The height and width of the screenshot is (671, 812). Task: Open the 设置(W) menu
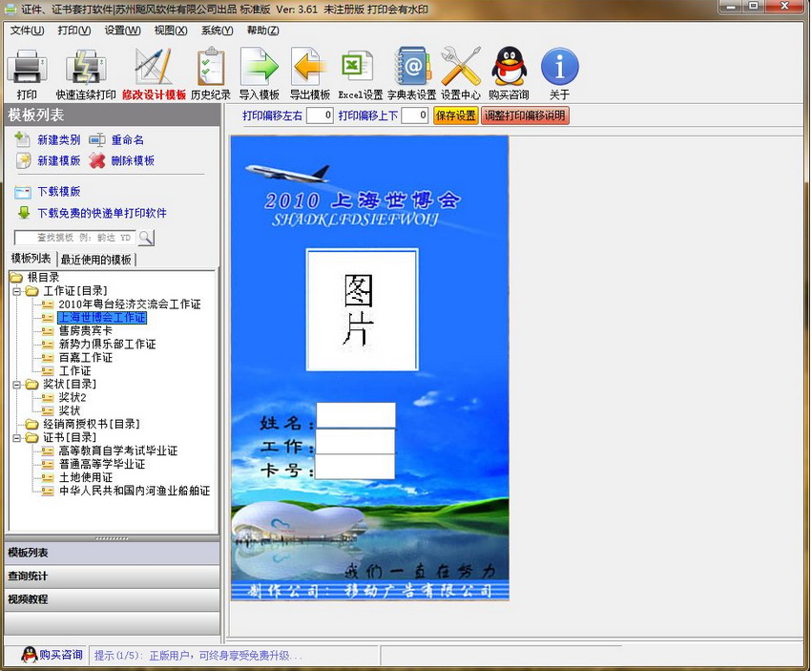coord(122,31)
